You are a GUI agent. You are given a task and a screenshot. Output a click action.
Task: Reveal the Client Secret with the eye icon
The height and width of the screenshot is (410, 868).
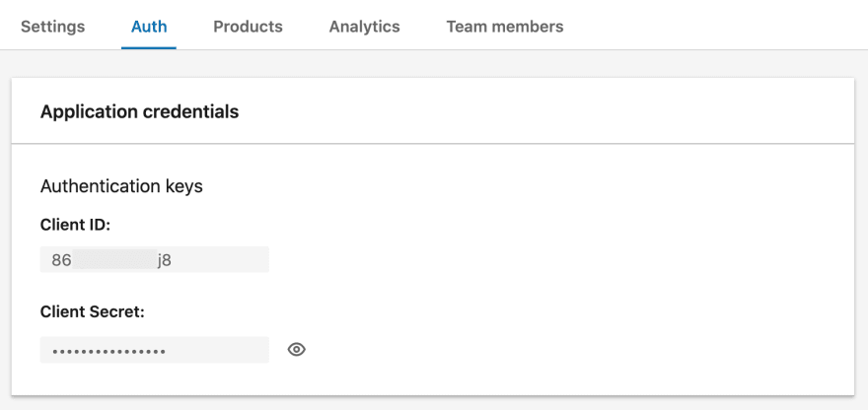297,350
